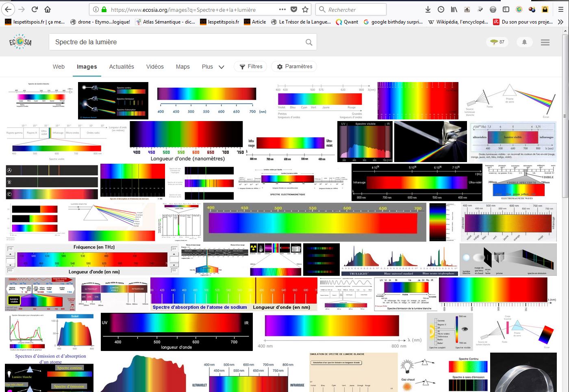Image resolution: width=569 pixels, height=392 pixels.
Task: Click the Ecosia search magnifier icon
Action: [x=309, y=42]
